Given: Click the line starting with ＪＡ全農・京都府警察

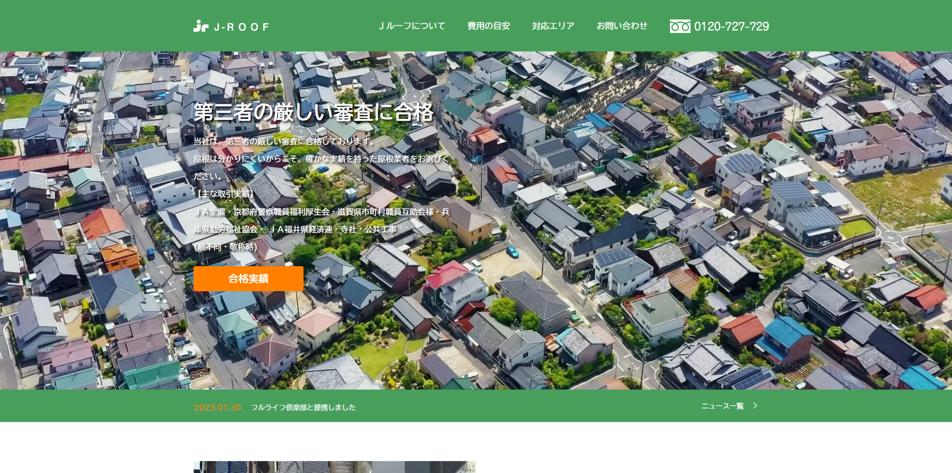Looking at the screenshot, I should point(321,212).
